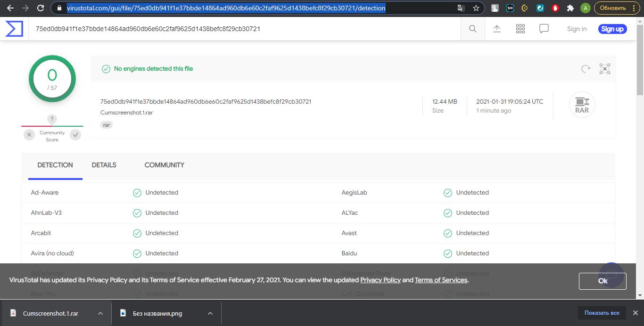644x326 pixels.
Task: Click the hash search input field
Action: point(244,29)
